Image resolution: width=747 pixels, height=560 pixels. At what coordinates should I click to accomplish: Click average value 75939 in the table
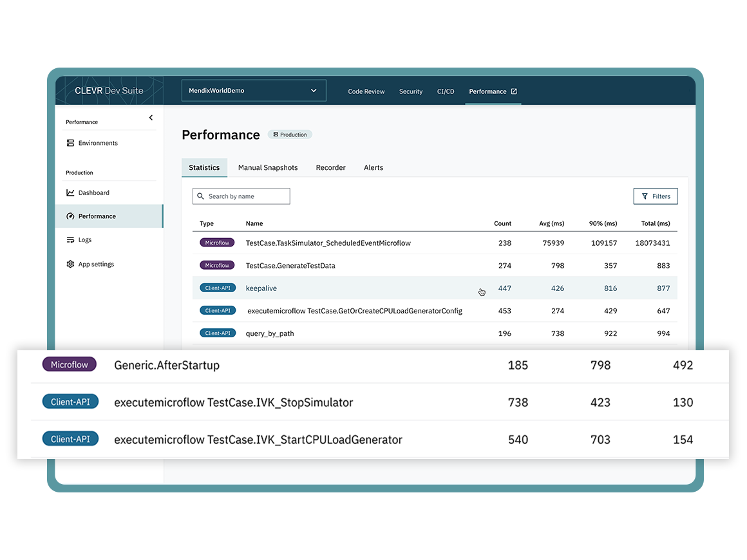(553, 243)
